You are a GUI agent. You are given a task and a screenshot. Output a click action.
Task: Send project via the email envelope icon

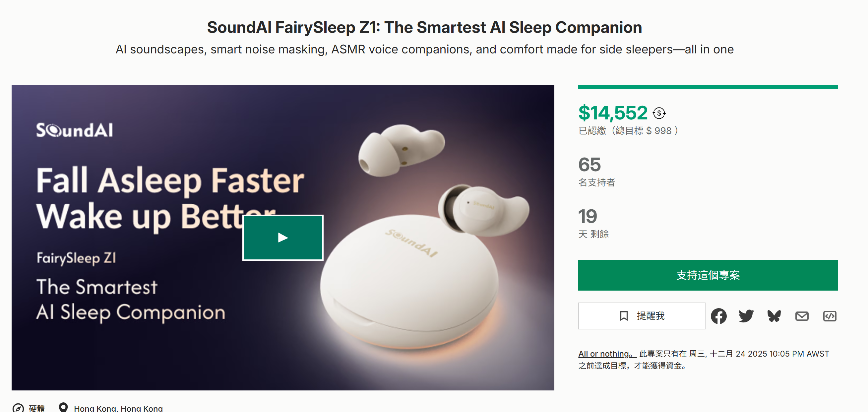click(802, 316)
